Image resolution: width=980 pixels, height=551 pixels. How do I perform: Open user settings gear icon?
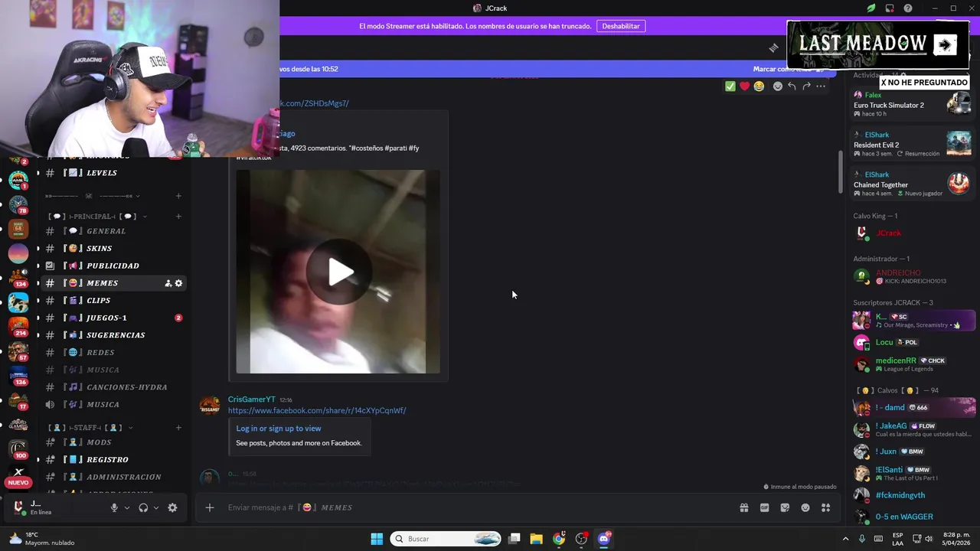coord(172,507)
